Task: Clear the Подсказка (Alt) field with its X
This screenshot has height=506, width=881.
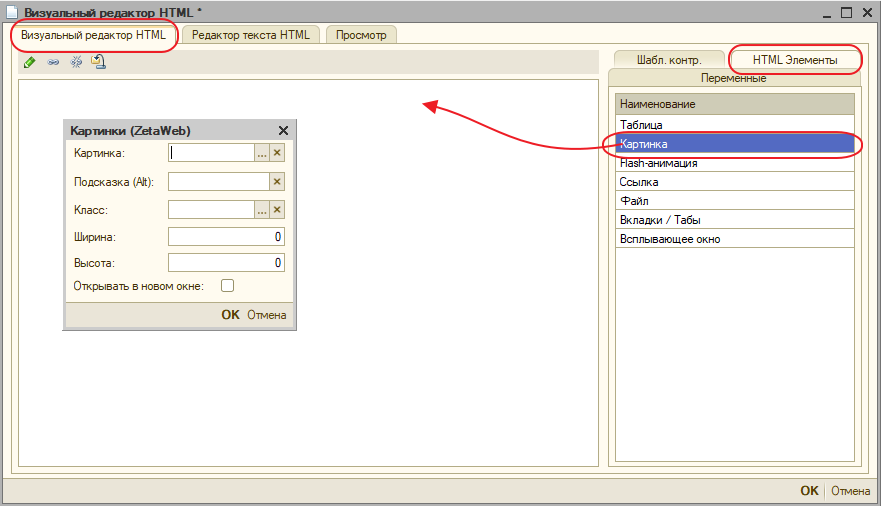Action: (x=277, y=181)
